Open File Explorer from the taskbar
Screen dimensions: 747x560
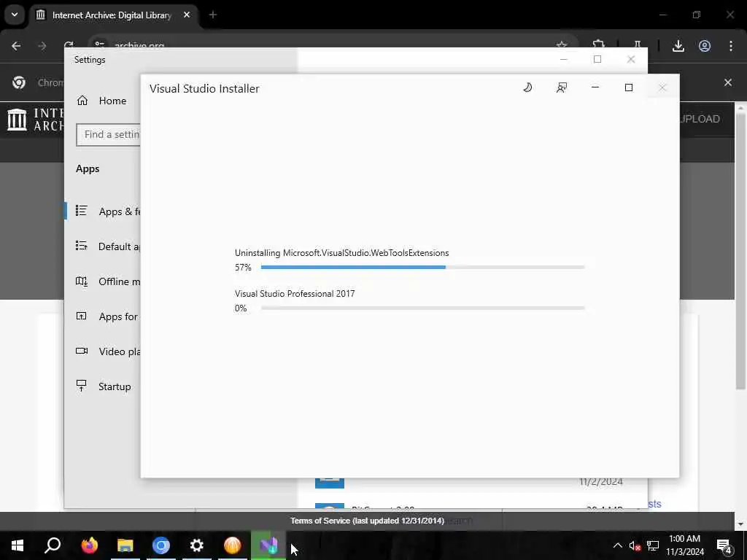(x=125, y=545)
